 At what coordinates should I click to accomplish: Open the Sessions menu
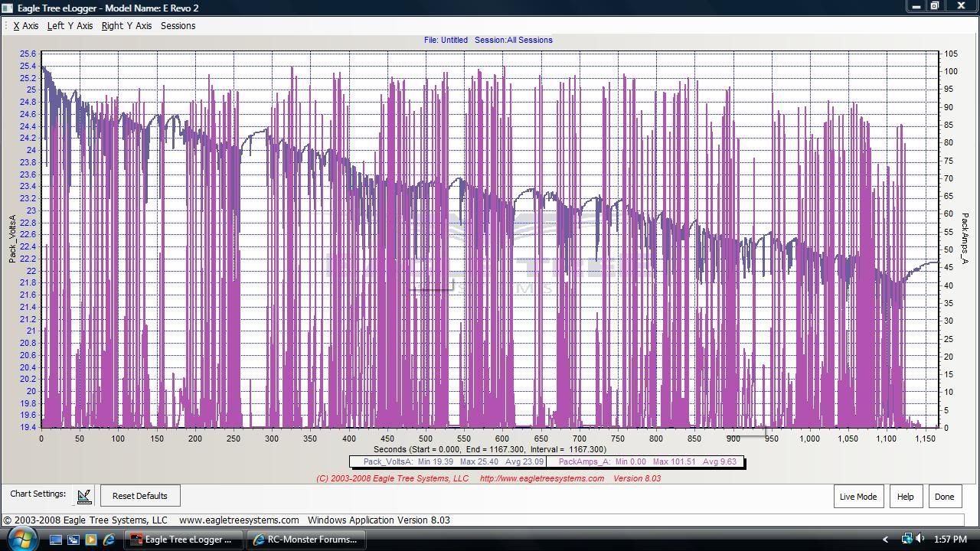click(x=178, y=26)
